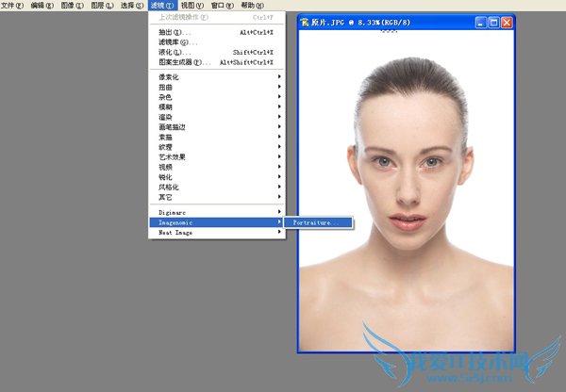
Task: Open the 视频 filter submenu
Action: 217,167
